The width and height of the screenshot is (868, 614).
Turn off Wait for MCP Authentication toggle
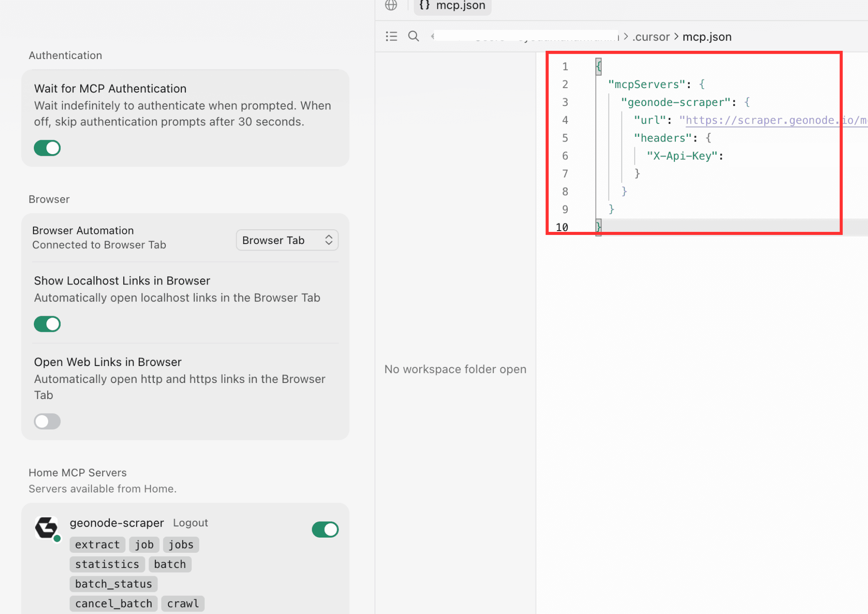(47, 148)
